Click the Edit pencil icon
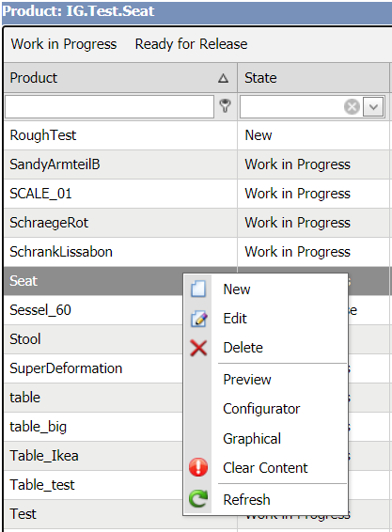The width and height of the screenshot is (392, 532). (198, 319)
